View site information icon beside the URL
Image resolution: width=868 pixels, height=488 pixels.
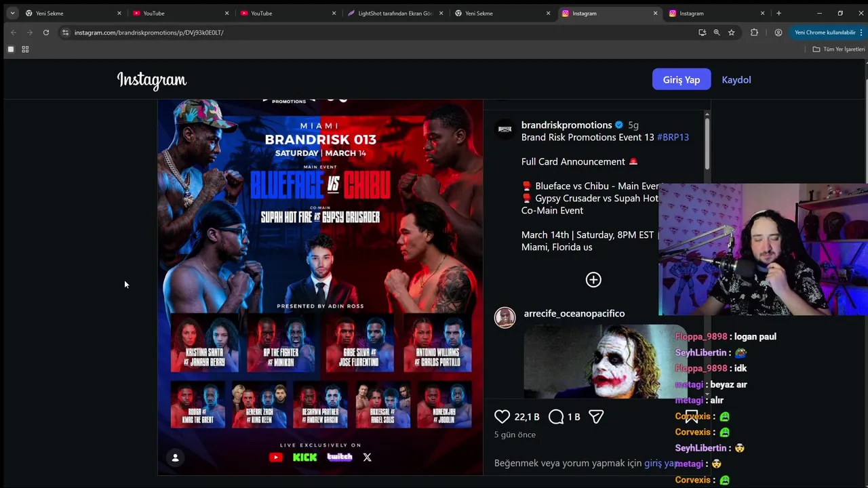coord(65,33)
